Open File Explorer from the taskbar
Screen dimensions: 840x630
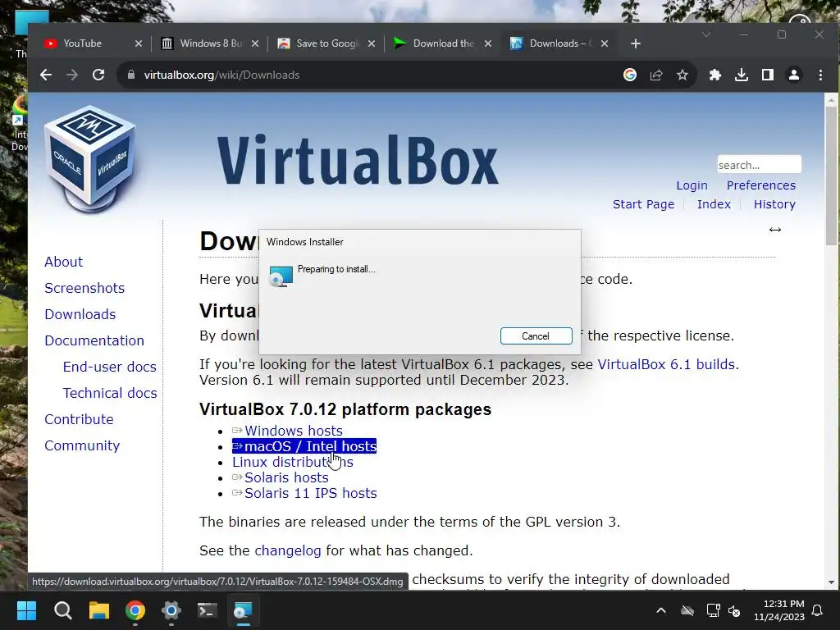[x=99, y=610]
